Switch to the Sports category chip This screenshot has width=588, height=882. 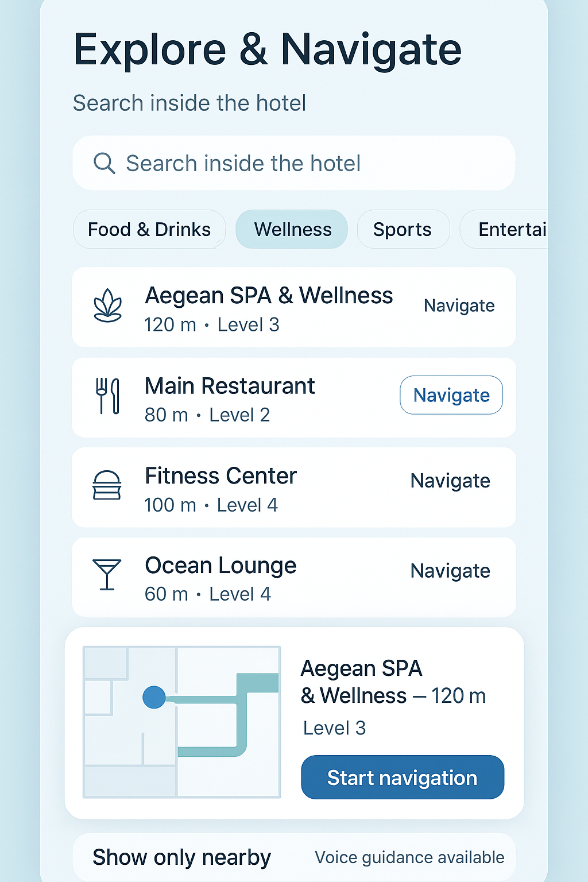point(403,230)
